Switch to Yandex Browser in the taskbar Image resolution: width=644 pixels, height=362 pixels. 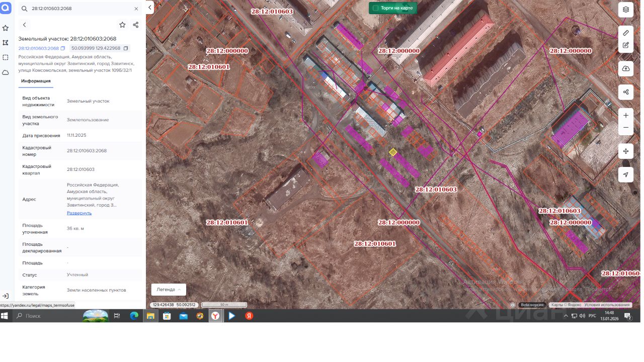tap(215, 316)
